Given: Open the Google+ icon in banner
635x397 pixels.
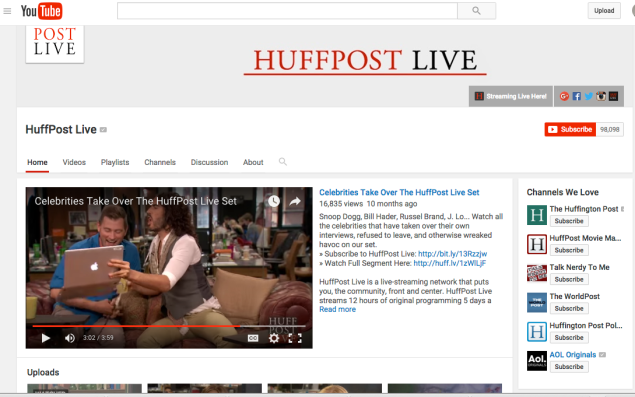Looking at the screenshot, I should pyautogui.click(x=564, y=96).
